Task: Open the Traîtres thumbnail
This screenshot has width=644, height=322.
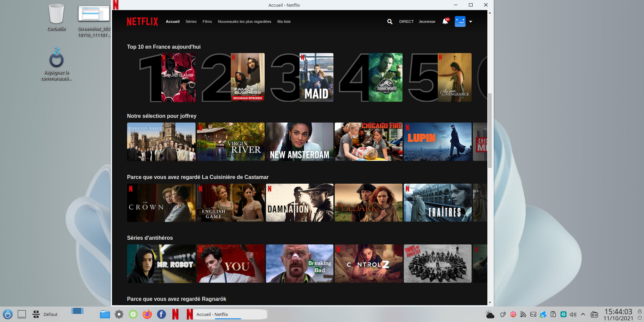Action: click(x=438, y=203)
